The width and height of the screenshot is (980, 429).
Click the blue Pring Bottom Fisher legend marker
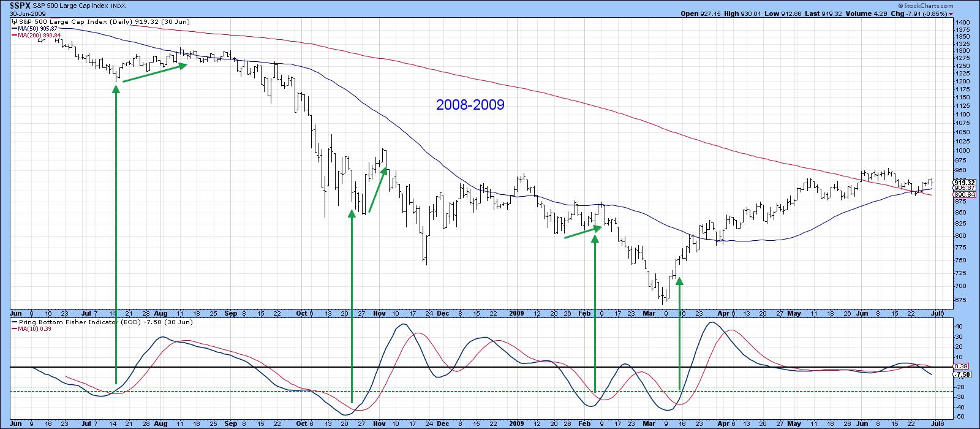pyautogui.click(x=13, y=321)
